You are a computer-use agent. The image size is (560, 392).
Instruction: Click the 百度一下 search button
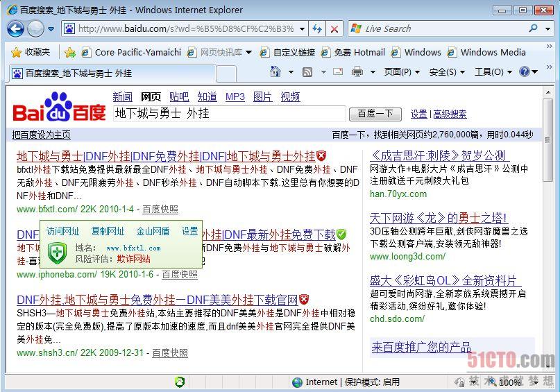click(375, 114)
